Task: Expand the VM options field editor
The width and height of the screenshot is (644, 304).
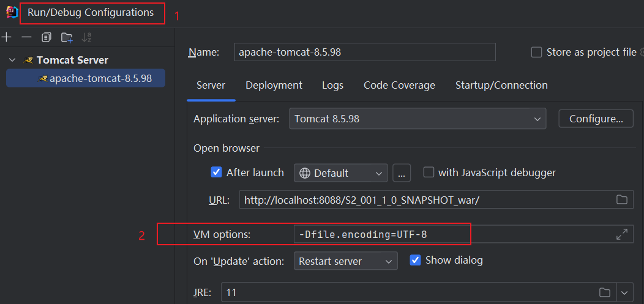Action: coord(621,234)
